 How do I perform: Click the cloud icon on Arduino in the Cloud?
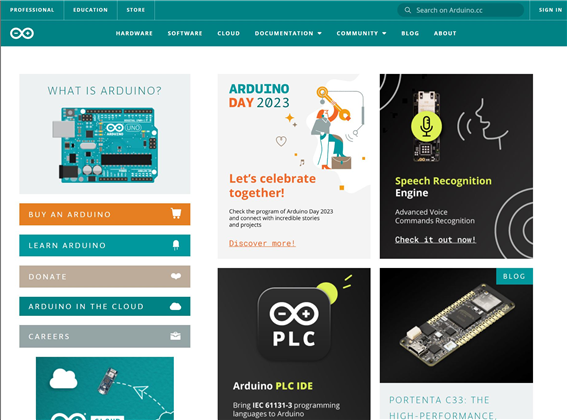tap(175, 306)
